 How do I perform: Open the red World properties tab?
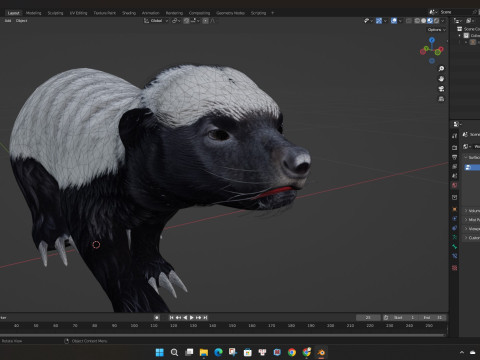click(455, 185)
